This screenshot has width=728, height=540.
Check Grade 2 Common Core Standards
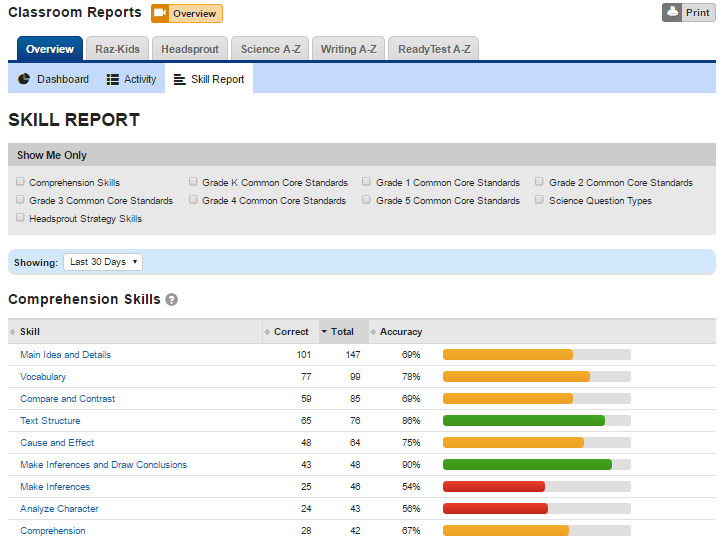click(539, 182)
